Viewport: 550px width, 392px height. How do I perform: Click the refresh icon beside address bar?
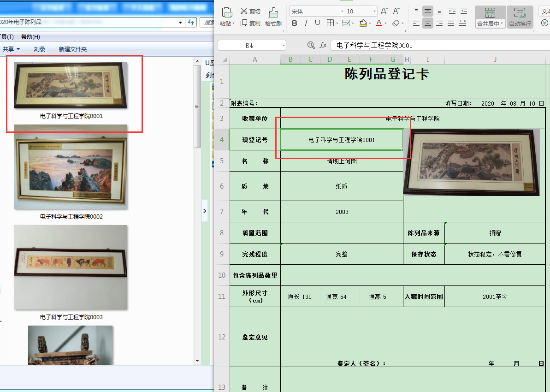pyautogui.click(x=192, y=23)
